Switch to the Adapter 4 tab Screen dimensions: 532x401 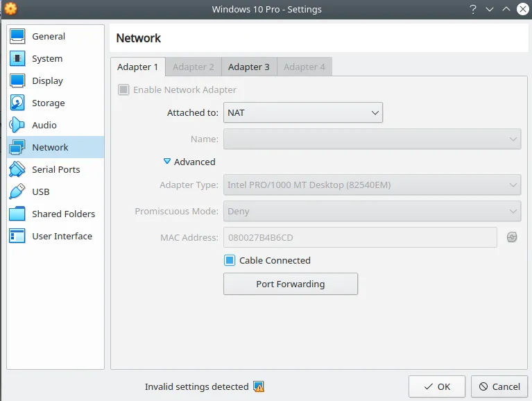[x=304, y=67]
